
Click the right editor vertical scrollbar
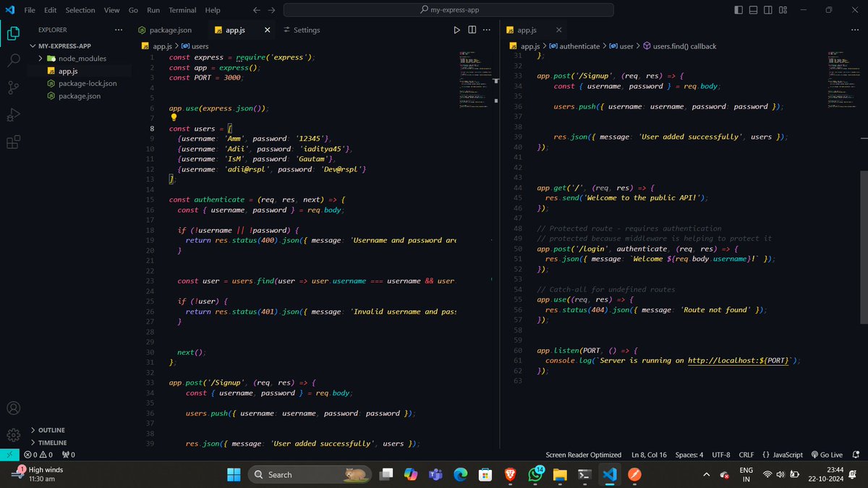[x=864, y=246]
